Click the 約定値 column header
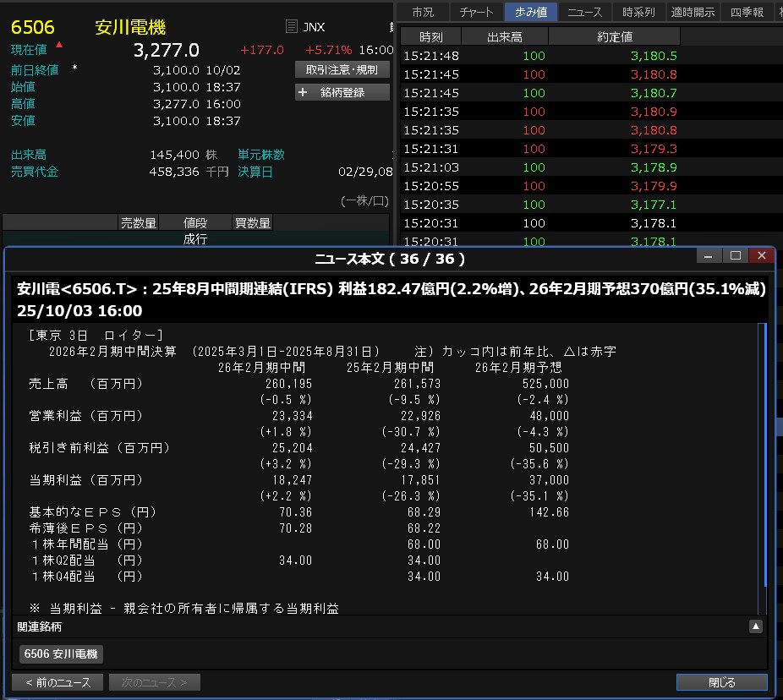The image size is (783, 700). [614, 36]
